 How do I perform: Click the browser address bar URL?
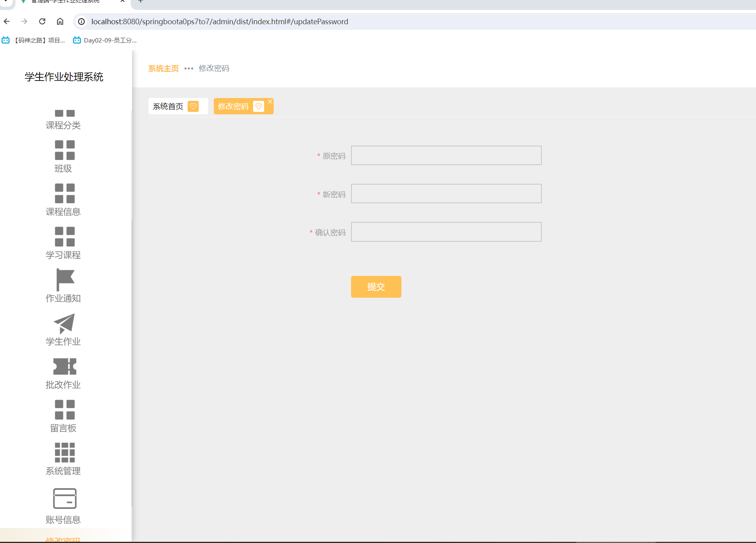pyautogui.click(x=220, y=21)
